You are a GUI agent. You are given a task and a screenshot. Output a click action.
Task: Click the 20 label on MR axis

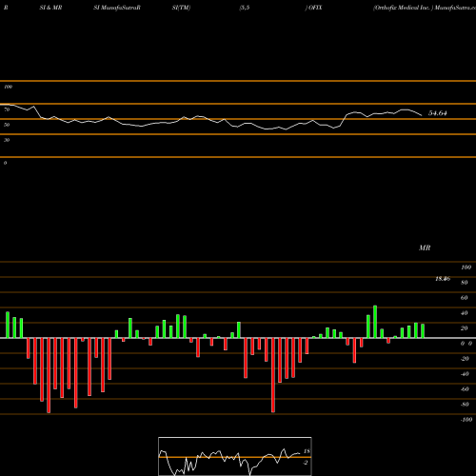click(465, 328)
